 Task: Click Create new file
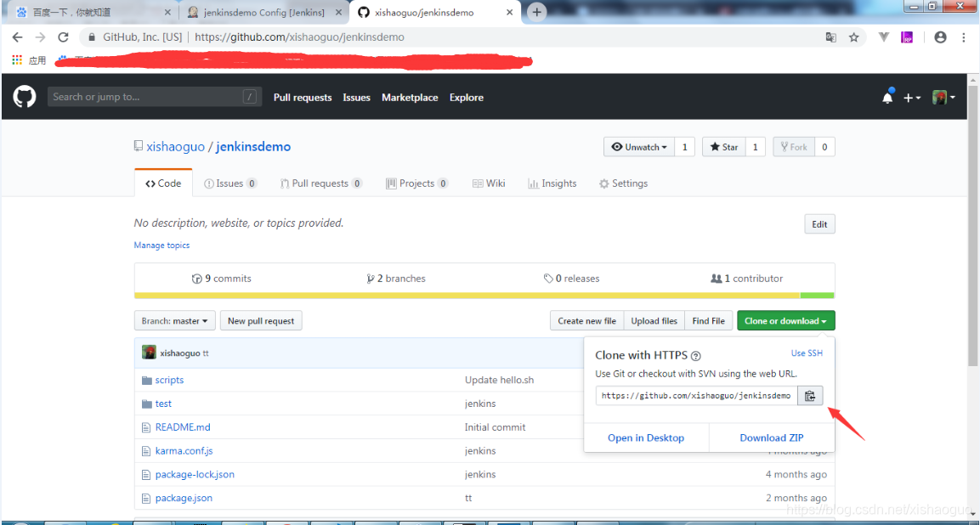[586, 321]
